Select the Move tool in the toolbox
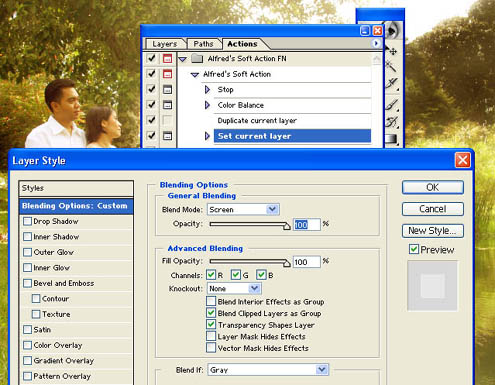495x385 pixels. tap(392, 51)
